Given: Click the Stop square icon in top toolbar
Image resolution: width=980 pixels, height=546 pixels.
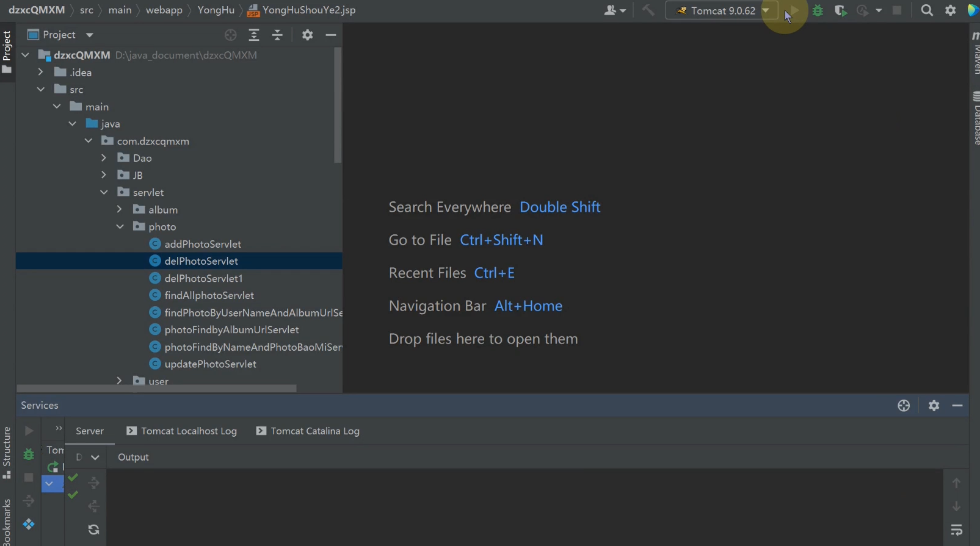Looking at the screenshot, I should 897,10.
